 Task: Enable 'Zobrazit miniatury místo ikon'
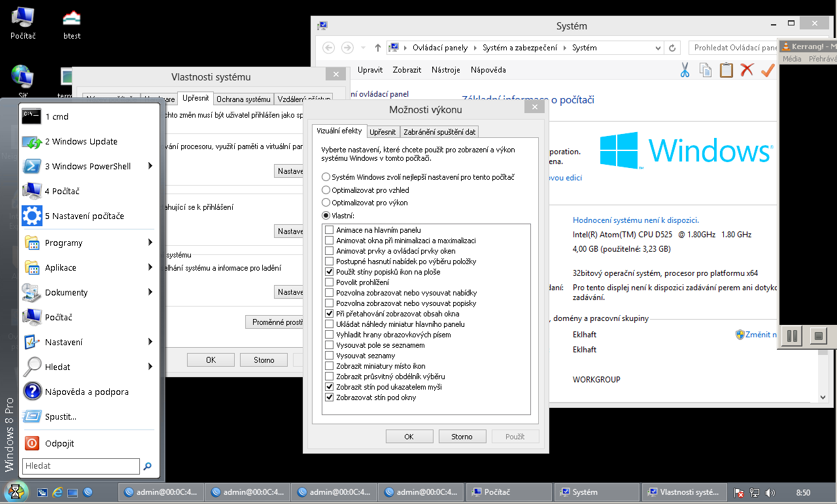pyautogui.click(x=330, y=366)
